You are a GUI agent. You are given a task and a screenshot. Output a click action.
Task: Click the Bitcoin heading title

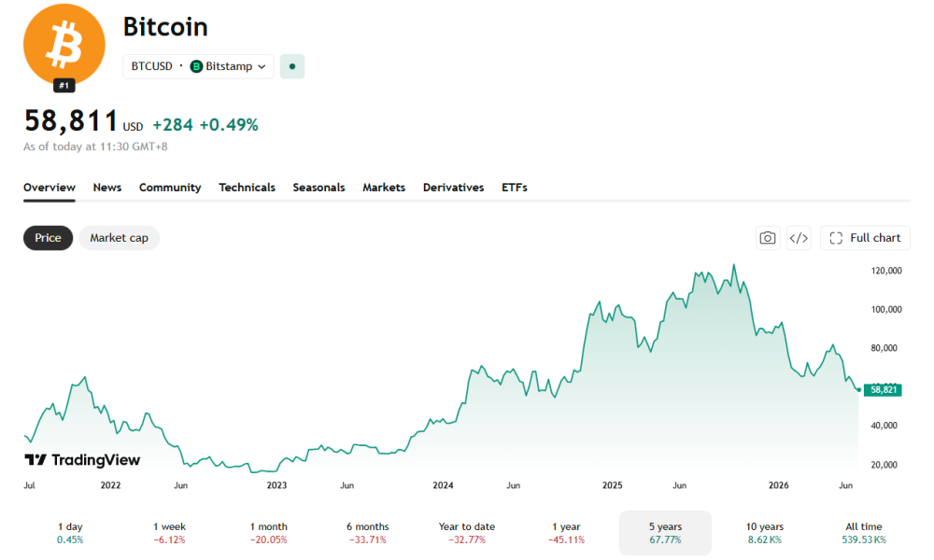click(165, 27)
